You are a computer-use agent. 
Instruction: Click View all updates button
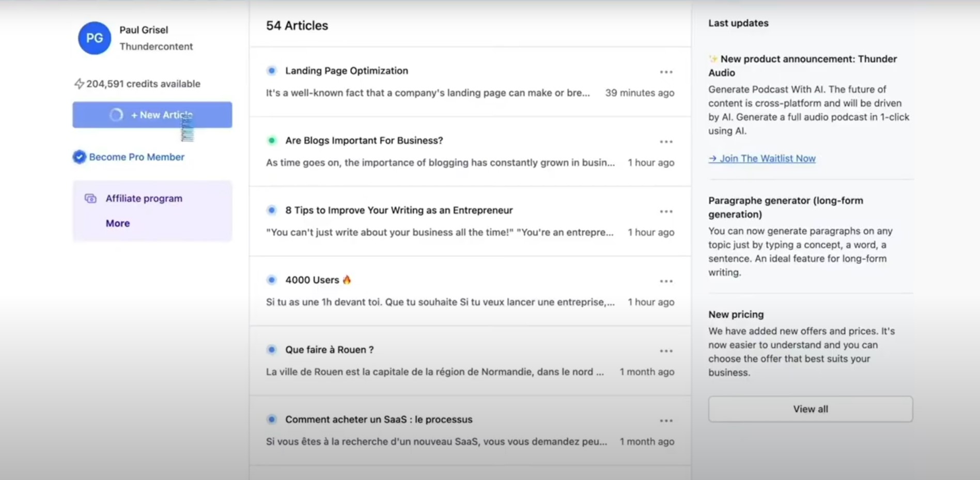pyautogui.click(x=811, y=409)
